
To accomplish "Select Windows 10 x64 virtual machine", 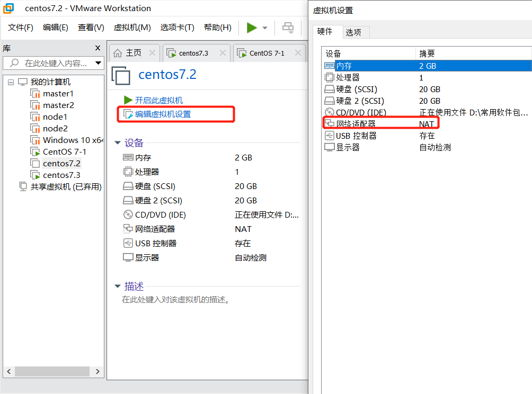I will [x=73, y=140].
